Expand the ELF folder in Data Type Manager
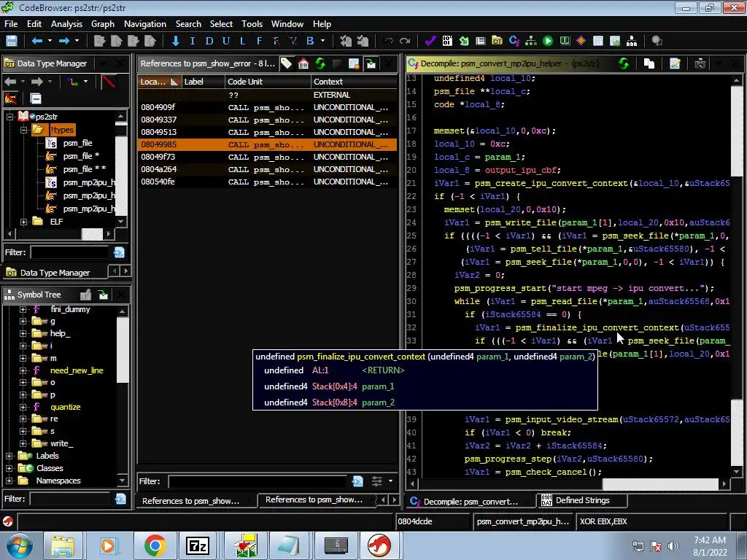This screenshot has width=747, height=560. [x=23, y=222]
